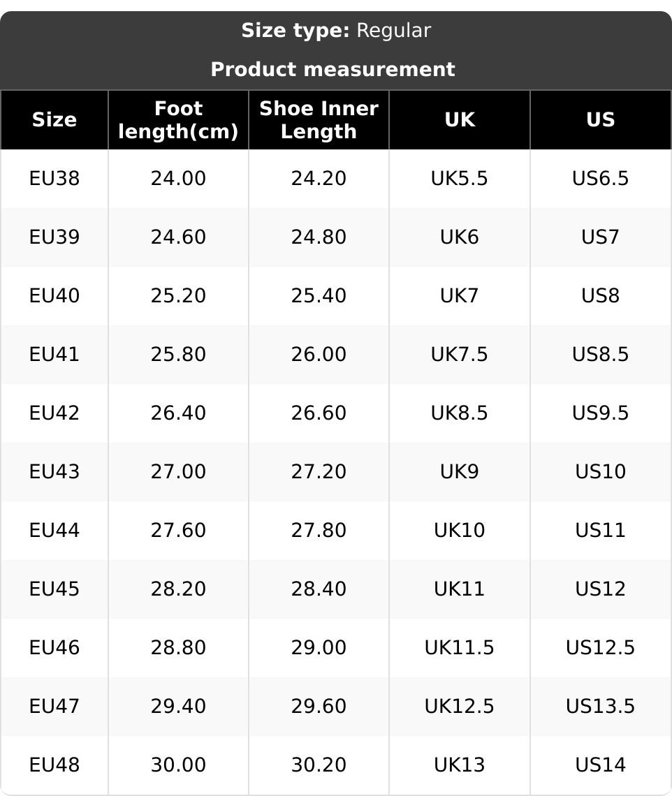Select the EU45 size cell

[54, 589]
